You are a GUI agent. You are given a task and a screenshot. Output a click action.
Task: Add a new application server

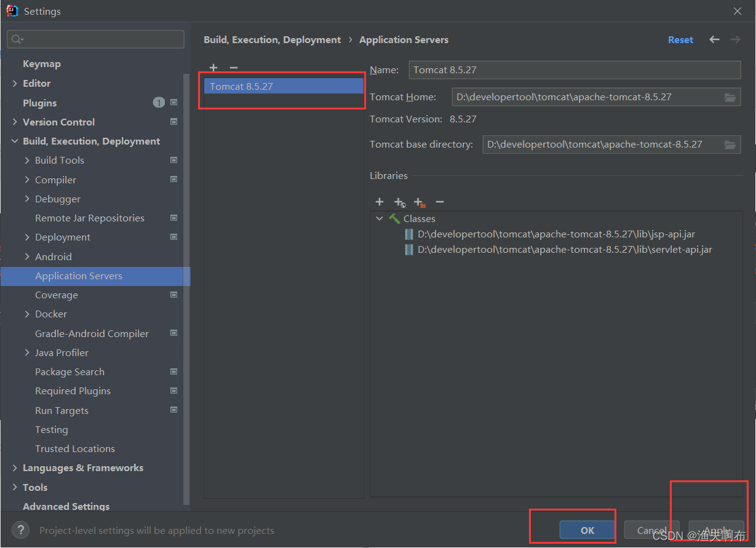coord(213,68)
